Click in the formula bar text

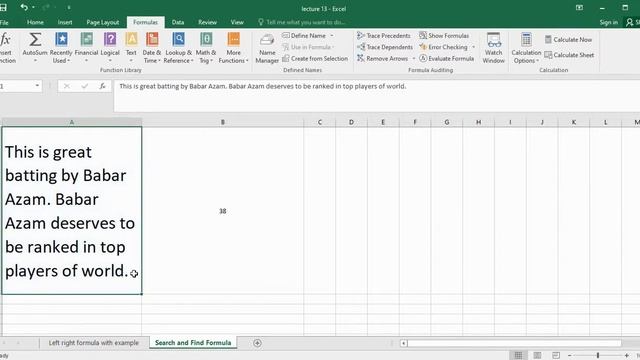pyautogui.click(x=262, y=86)
